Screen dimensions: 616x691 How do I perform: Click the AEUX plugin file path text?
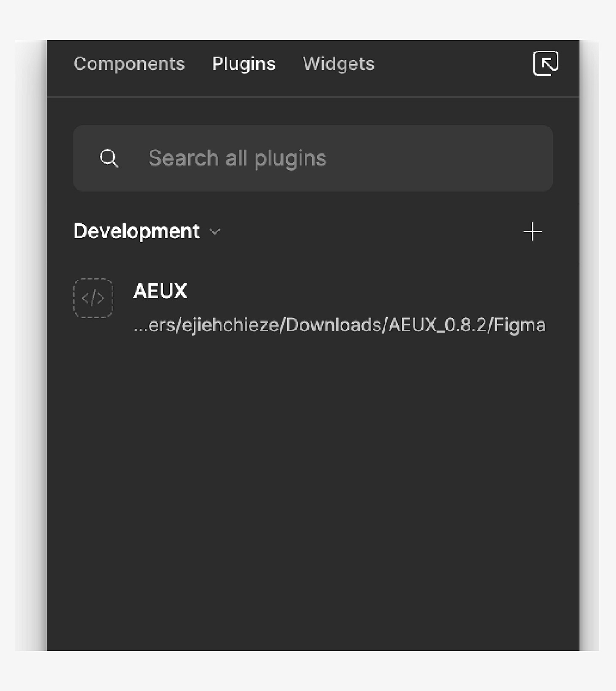(x=338, y=325)
